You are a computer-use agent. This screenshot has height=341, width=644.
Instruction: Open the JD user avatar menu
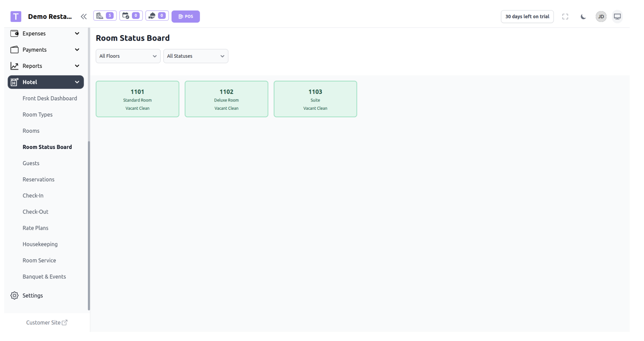[x=601, y=17]
